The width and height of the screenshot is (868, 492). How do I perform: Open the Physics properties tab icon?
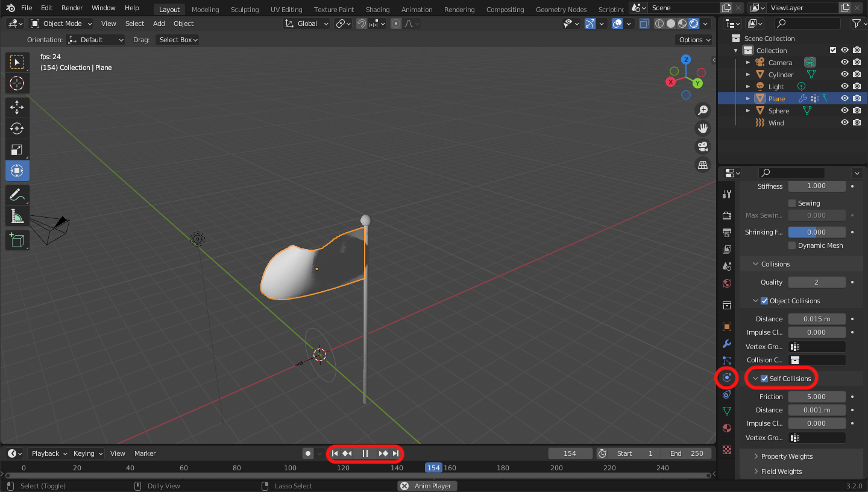coord(727,378)
